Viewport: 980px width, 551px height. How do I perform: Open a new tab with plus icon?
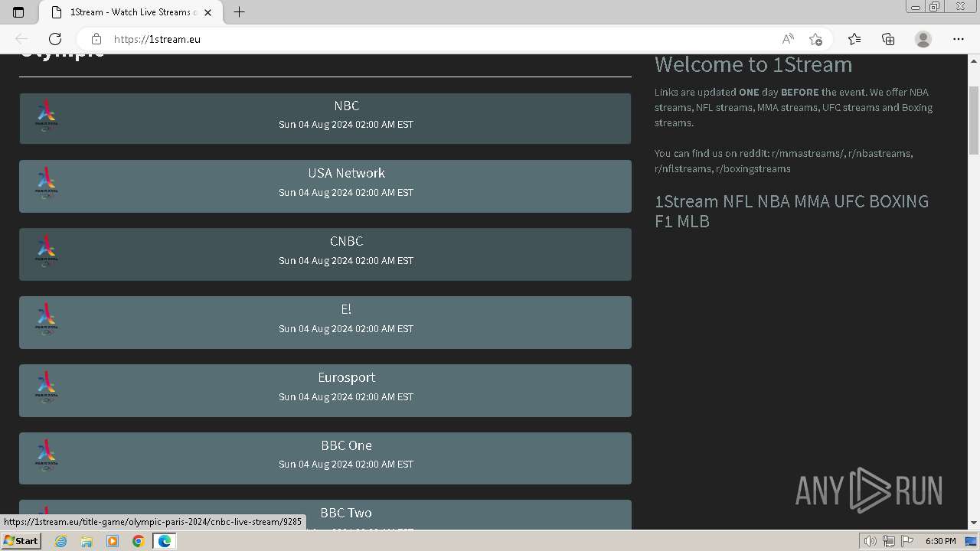pos(239,12)
